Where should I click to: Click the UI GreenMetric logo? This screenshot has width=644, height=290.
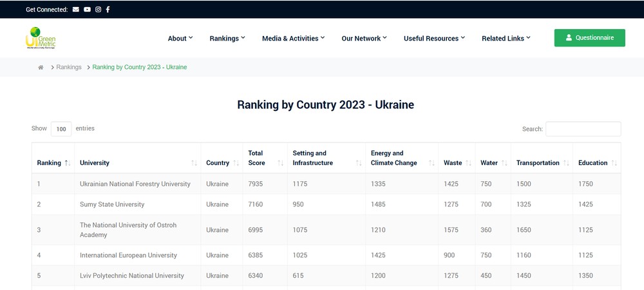coord(41,38)
